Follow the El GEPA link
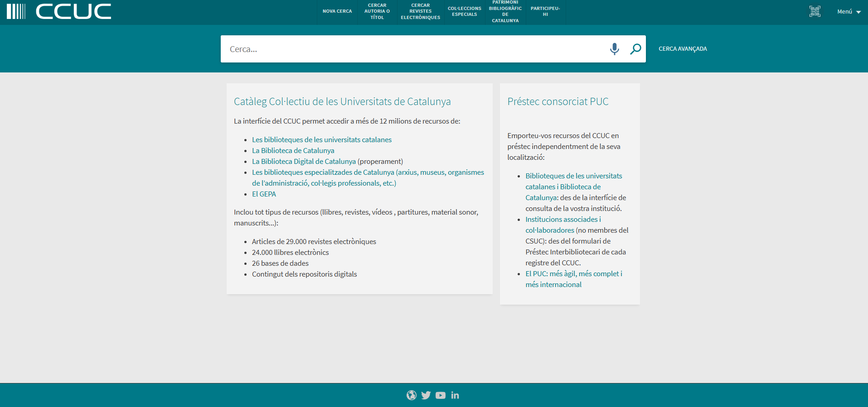The height and width of the screenshot is (407, 868). pos(264,194)
